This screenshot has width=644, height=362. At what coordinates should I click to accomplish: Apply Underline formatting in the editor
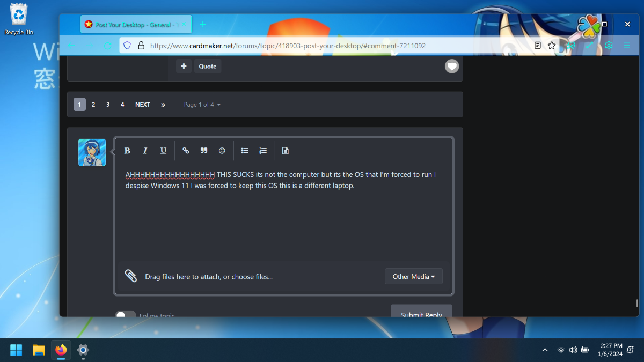163,151
